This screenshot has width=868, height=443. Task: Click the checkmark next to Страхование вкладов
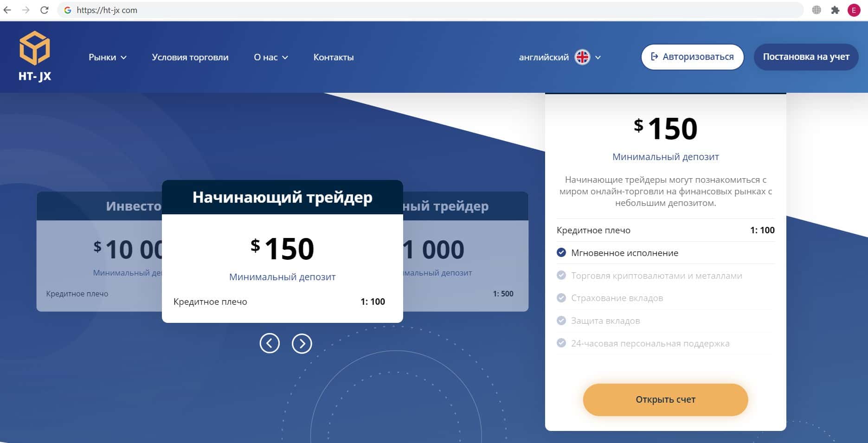[x=561, y=298]
